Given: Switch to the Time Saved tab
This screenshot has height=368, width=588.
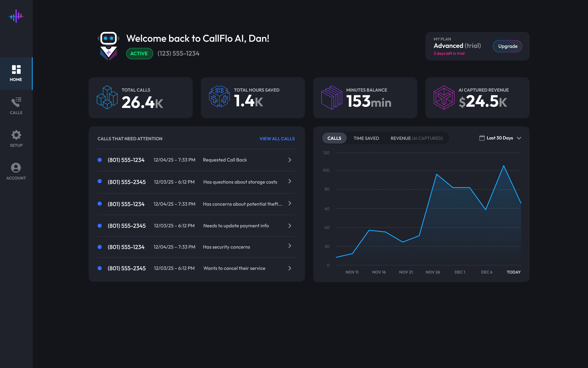Looking at the screenshot, I should [x=366, y=138].
